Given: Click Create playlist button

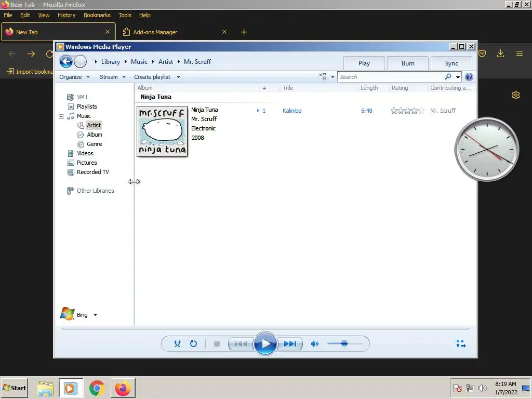Looking at the screenshot, I should tap(152, 77).
